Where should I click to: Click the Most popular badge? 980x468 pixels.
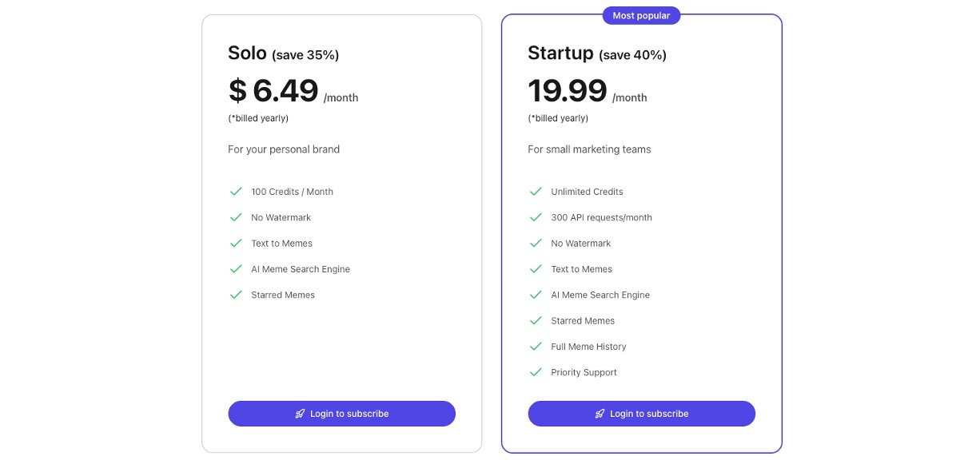641,15
